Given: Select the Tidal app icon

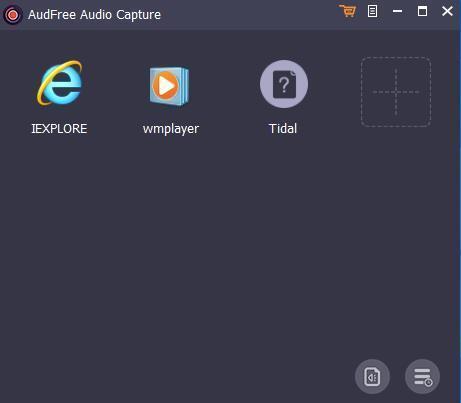Looking at the screenshot, I should [x=284, y=84].
